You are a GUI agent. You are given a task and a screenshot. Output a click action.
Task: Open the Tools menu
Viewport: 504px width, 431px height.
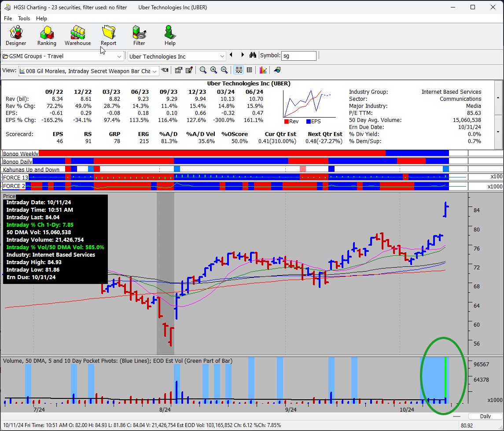[24, 18]
